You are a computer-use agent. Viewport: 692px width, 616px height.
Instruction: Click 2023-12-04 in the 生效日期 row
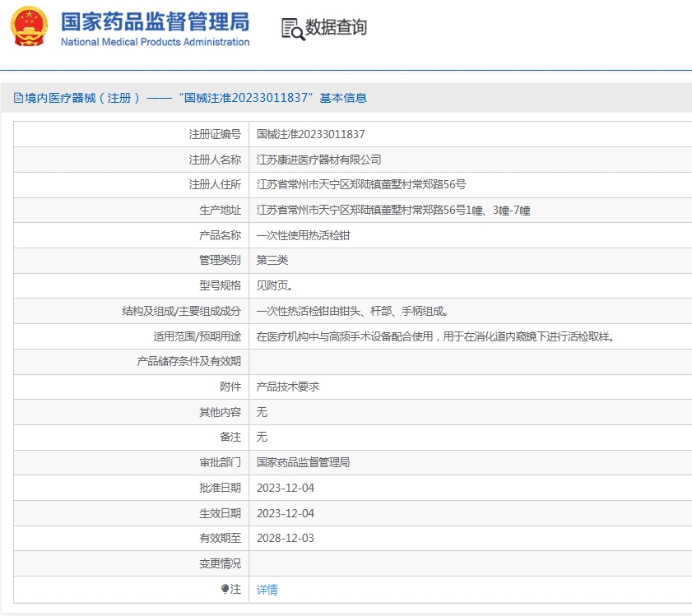point(285,514)
